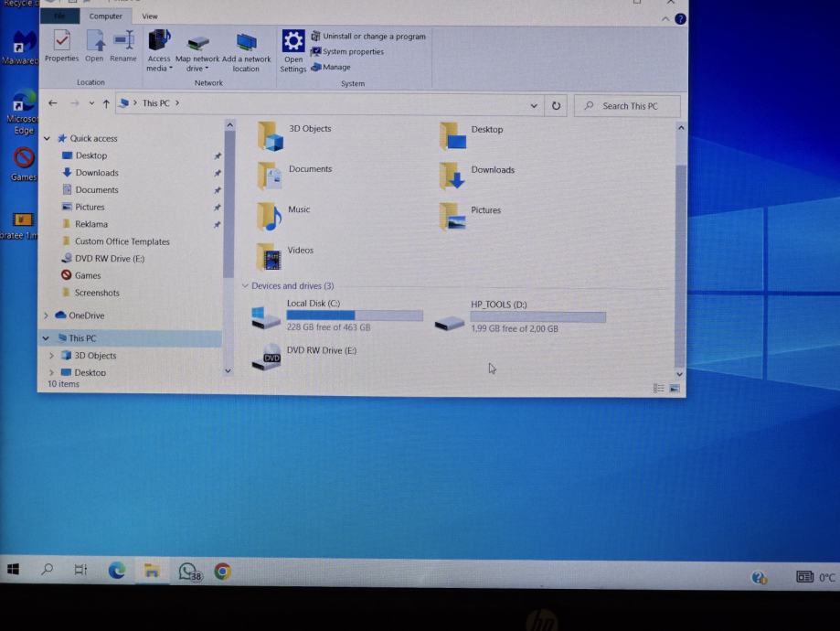
Task: Open File Explorer from the taskbar
Action: tap(152, 572)
